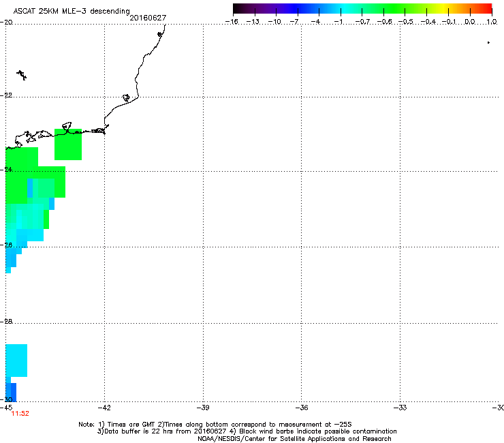Click the longitude axis label '-45'
Image resolution: width=504 pixels, height=443 pixels.
(x=6, y=408)
